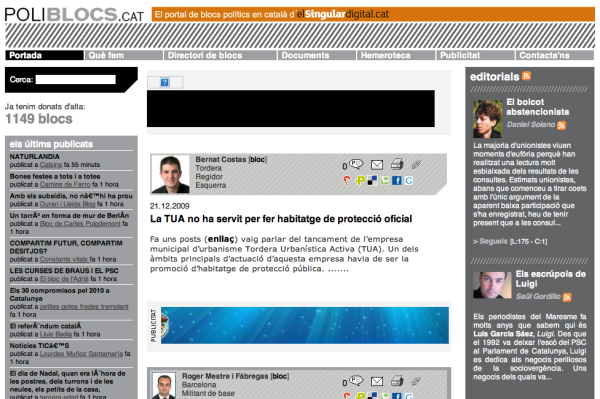Click the comments bubble icon on Bernat Costas post

coord(356,164)
